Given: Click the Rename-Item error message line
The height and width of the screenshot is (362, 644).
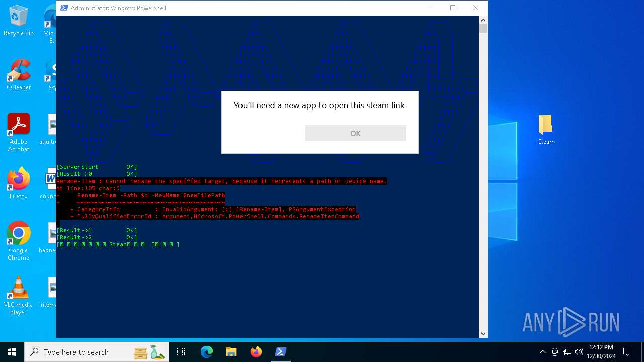Looking at the screenshot, I should (x=222, y=181).
